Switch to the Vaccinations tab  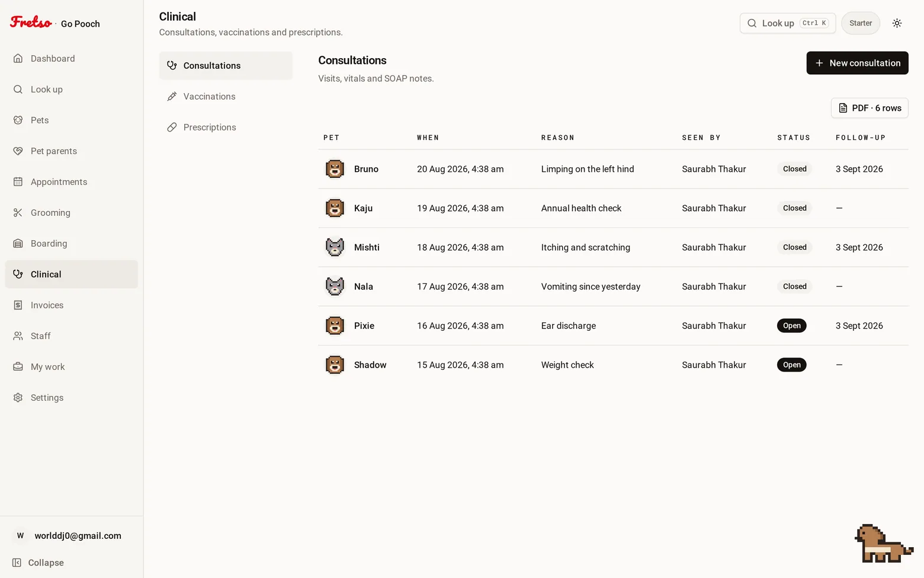pos(226,97)
